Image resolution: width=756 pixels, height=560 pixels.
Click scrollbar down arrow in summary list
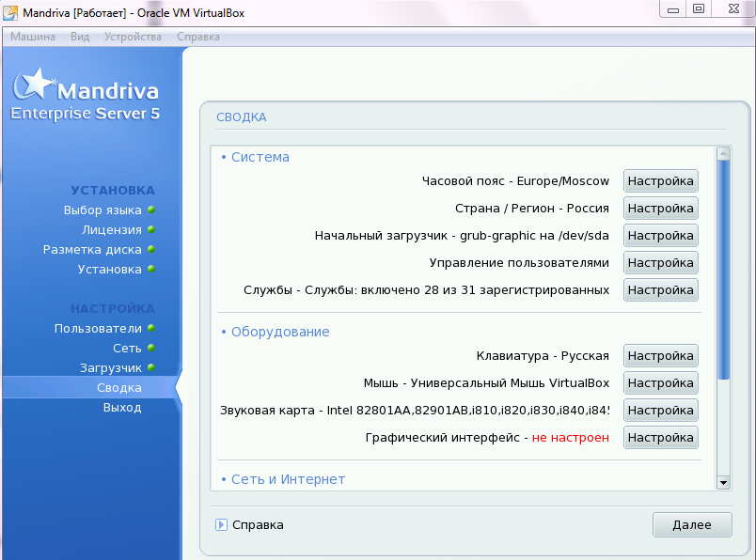pos(723,482)
